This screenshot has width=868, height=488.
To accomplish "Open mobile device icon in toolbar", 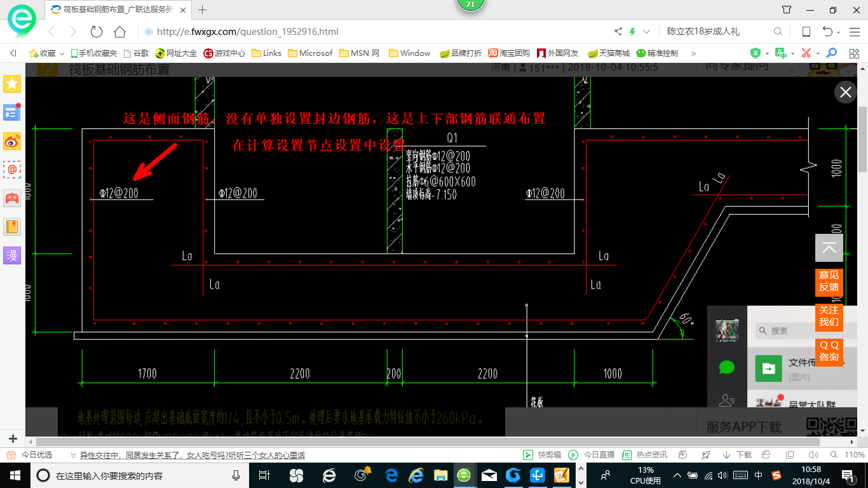I will (x=806, y=32).
